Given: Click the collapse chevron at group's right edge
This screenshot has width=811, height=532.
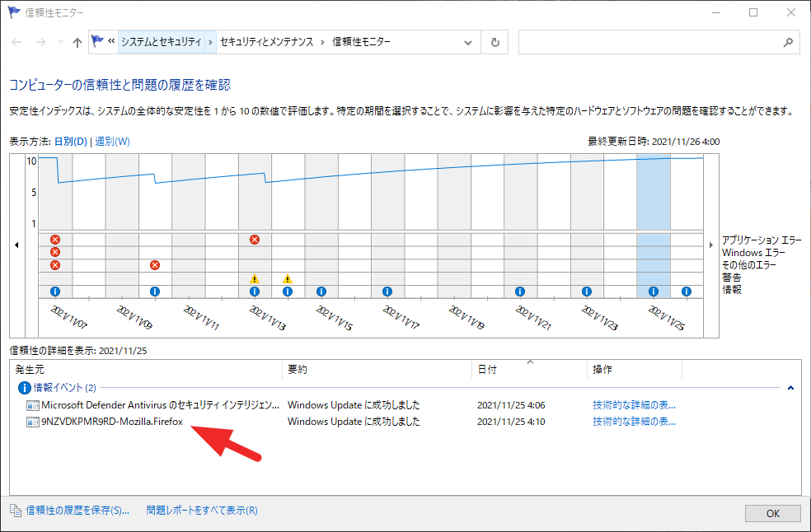Looking at the screenshot, I should [x=790, y=388].
